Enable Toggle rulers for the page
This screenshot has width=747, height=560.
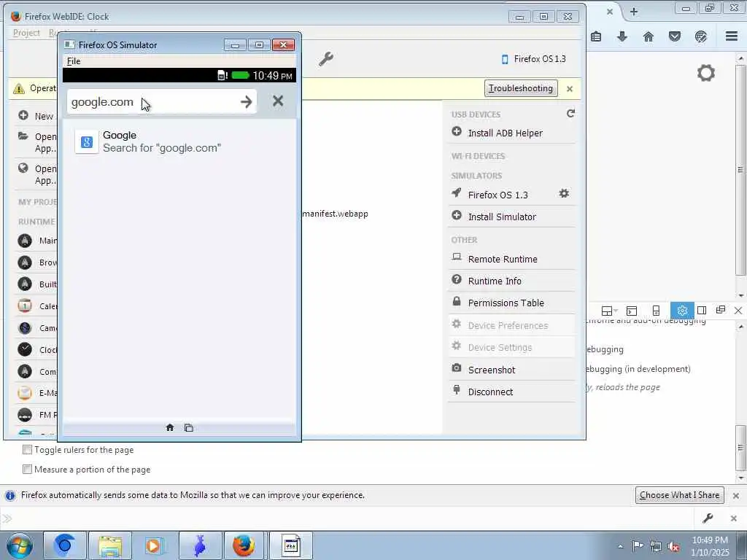[x=28, y=449]
